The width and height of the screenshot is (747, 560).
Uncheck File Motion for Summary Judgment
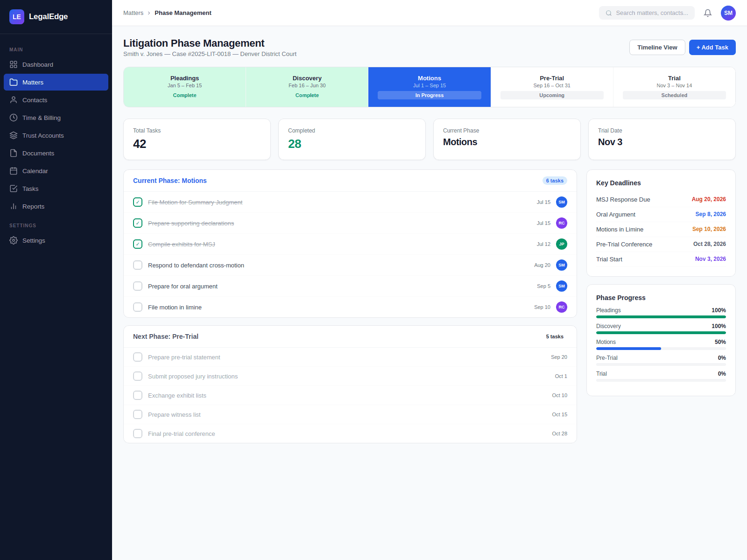pyautogui.click(x=138, y=202)
